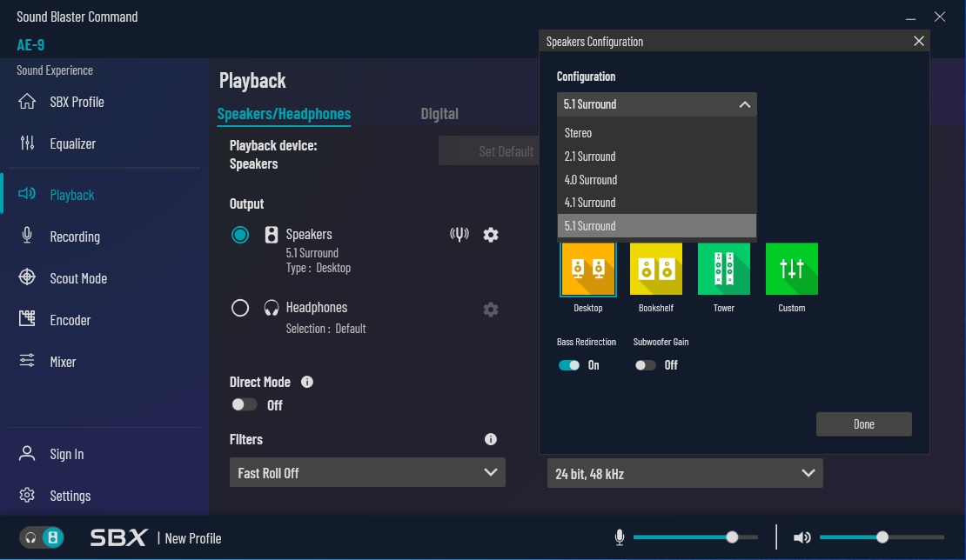Screen dimensions: 966x560
Task: Pick the Custom speaker type icon
Action: coord(792,270)
